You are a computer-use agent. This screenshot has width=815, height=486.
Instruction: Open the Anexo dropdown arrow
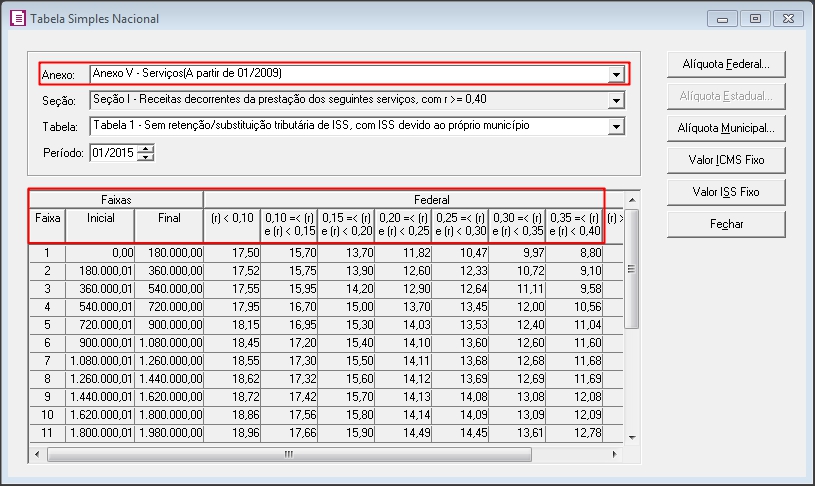point(616,74)
